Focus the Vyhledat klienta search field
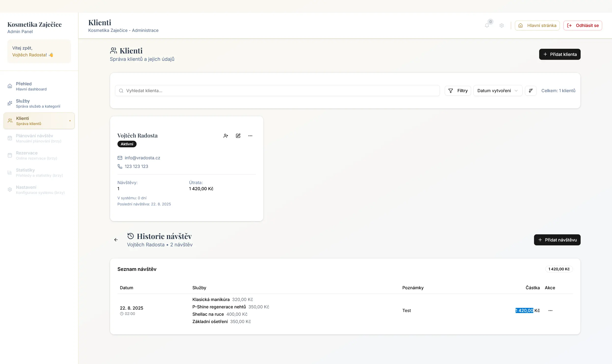 pos(277,91)
